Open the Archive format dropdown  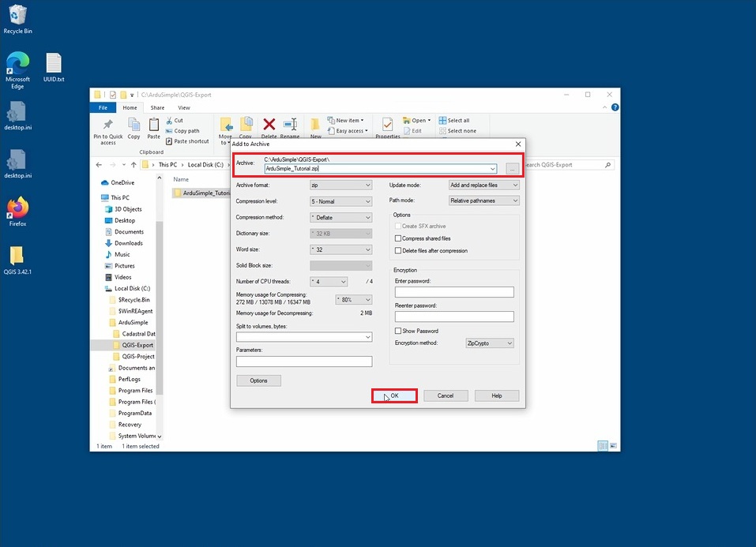pyautogui.click(x=340, y=185)
